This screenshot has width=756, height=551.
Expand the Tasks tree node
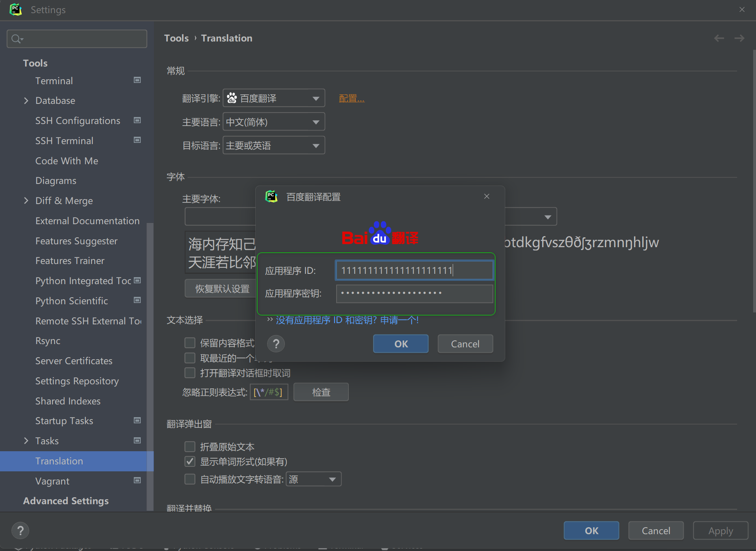pyautogui.click(x=26, y=441)
